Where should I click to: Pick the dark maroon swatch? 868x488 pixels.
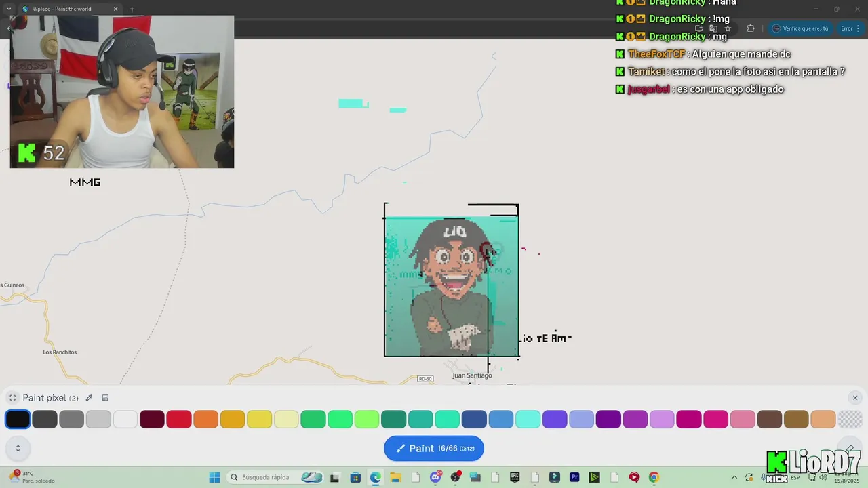[x=152, y=420]
